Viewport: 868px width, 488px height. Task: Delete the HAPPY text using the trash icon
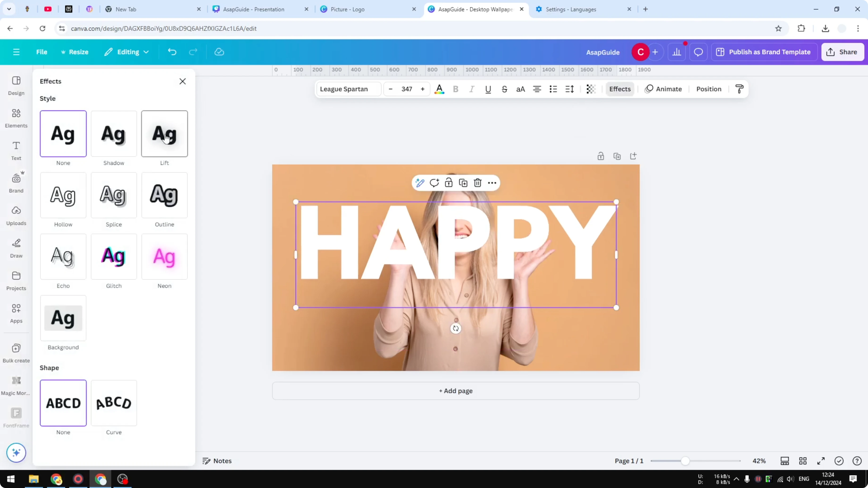(477, 182)
